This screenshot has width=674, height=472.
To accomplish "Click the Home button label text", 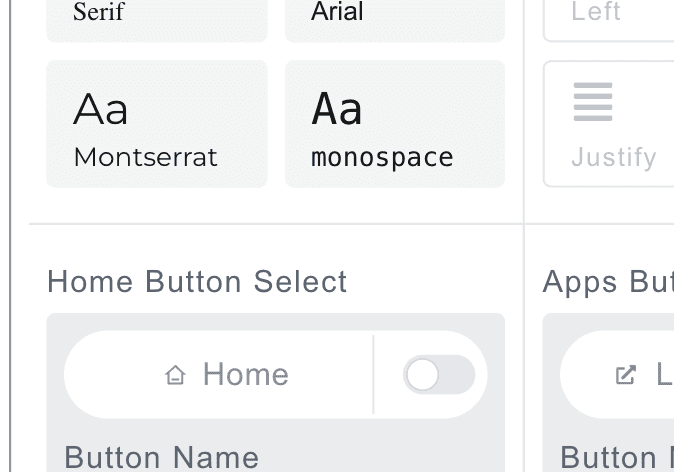I will click(x=246, y=375).
